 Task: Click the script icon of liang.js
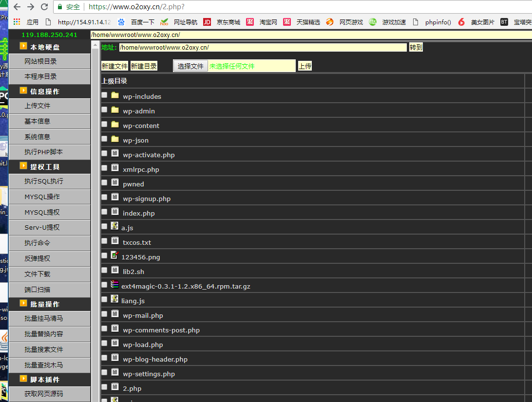click(114, 299)
